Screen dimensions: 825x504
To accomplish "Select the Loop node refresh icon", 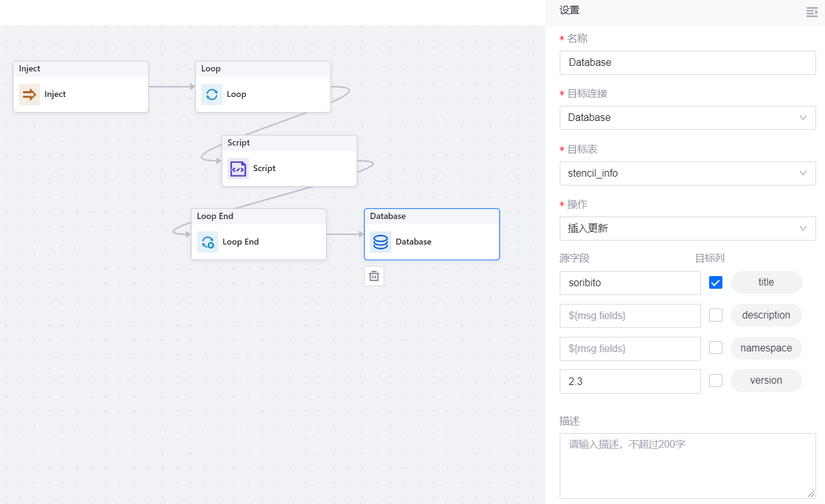I will coord(211,94).
